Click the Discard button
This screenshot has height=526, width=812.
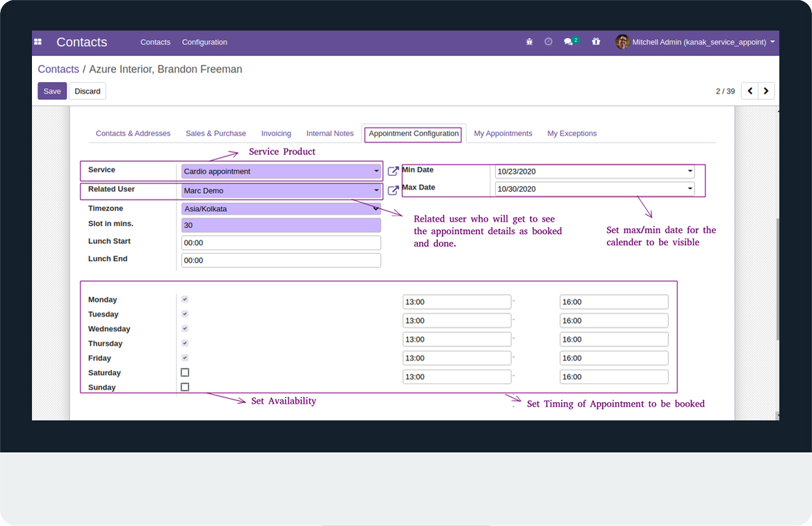[88, 91]
